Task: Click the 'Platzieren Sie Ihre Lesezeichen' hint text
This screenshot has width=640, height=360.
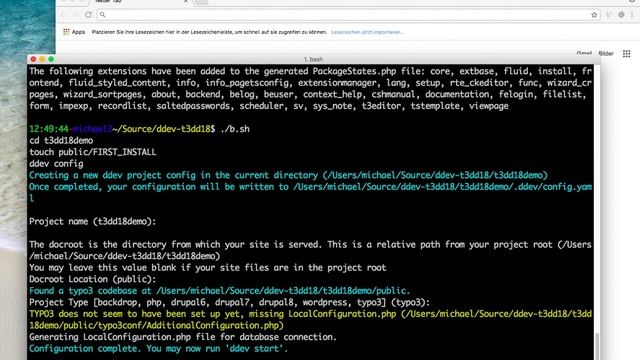Action: 209,32
